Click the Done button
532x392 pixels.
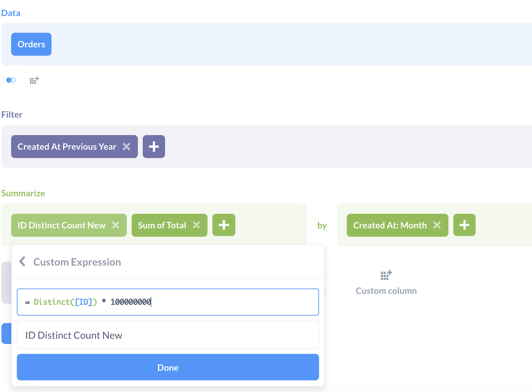tap(168, 367)
